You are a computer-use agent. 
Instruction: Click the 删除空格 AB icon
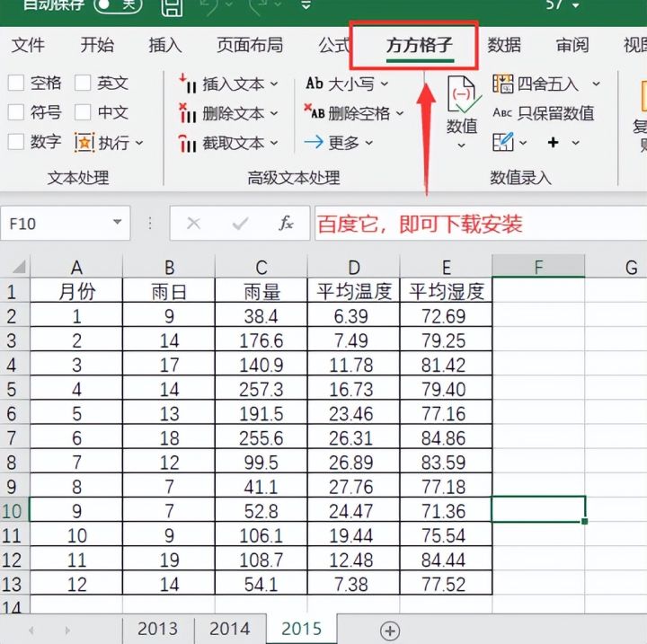315,111
